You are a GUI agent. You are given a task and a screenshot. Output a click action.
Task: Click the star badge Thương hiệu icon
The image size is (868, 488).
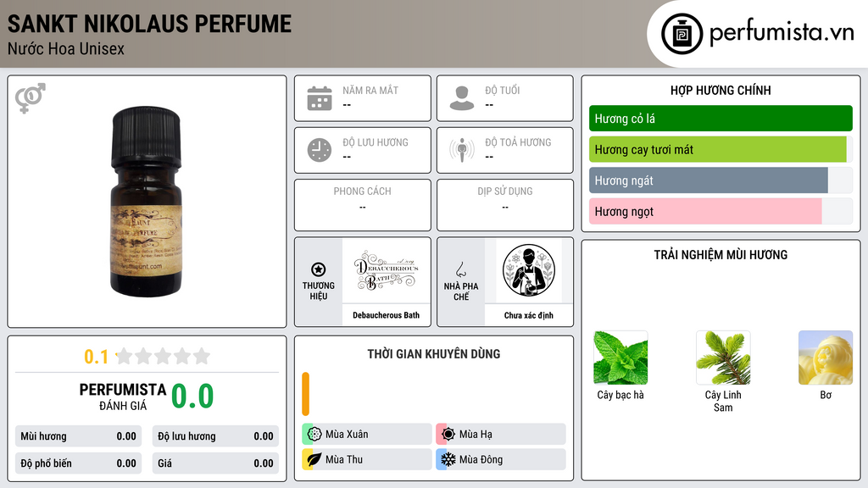pos(319,269)
